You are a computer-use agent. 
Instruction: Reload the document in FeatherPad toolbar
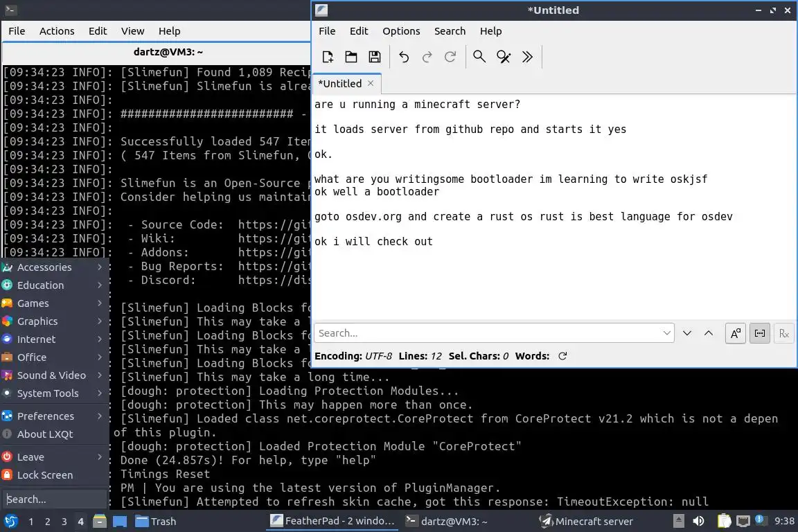(x=450, y=57)
